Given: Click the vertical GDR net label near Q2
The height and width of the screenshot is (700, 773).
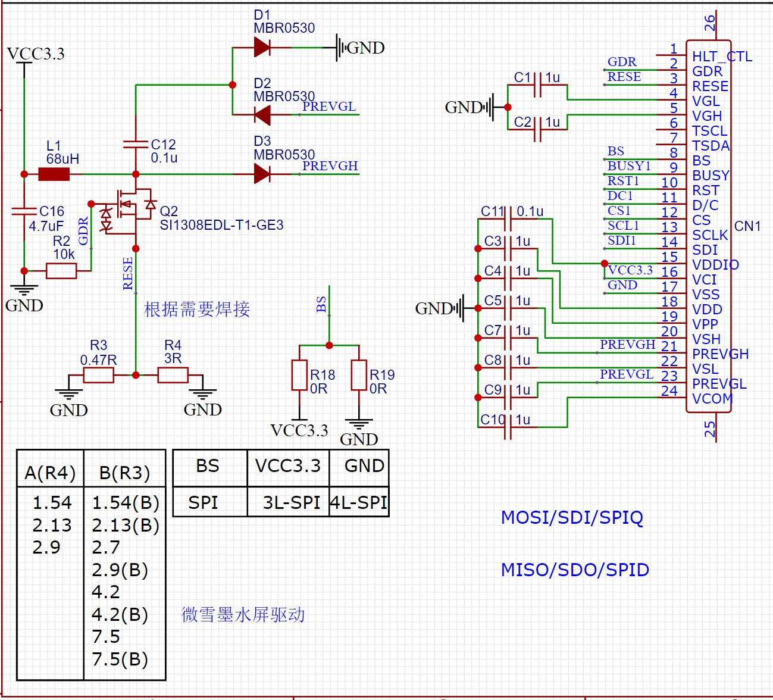Looking at the screenshot, I should (83, 231).
